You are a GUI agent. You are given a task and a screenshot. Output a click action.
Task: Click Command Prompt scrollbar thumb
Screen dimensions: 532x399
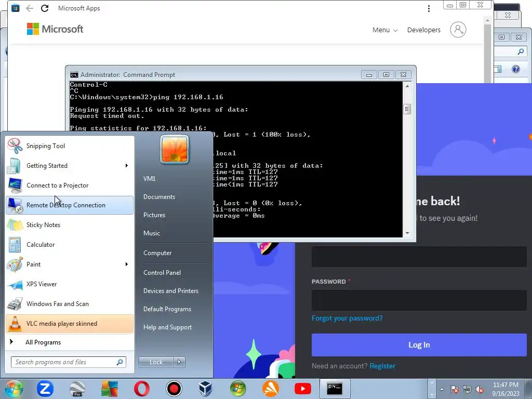(x=407, y=109)
